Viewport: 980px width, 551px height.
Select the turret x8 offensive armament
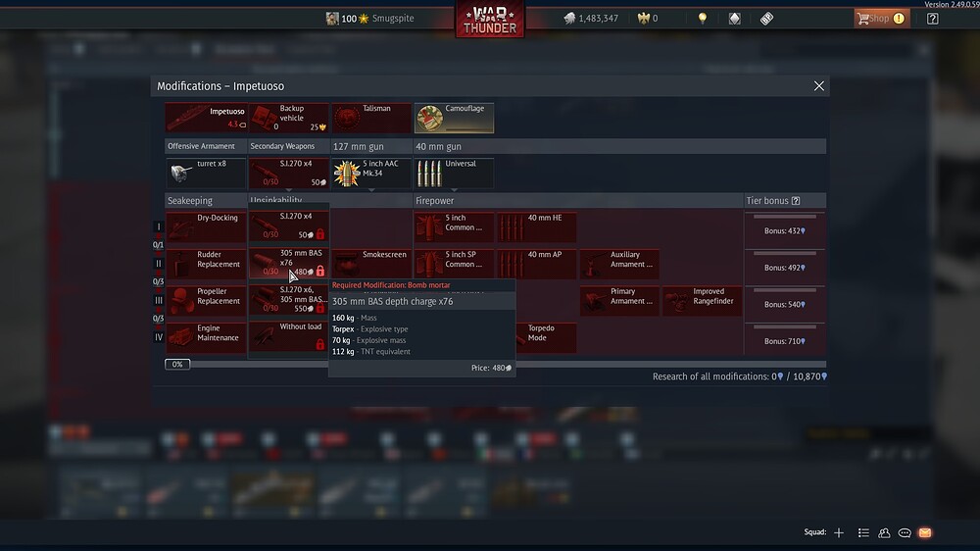click(x=206, y=174)
